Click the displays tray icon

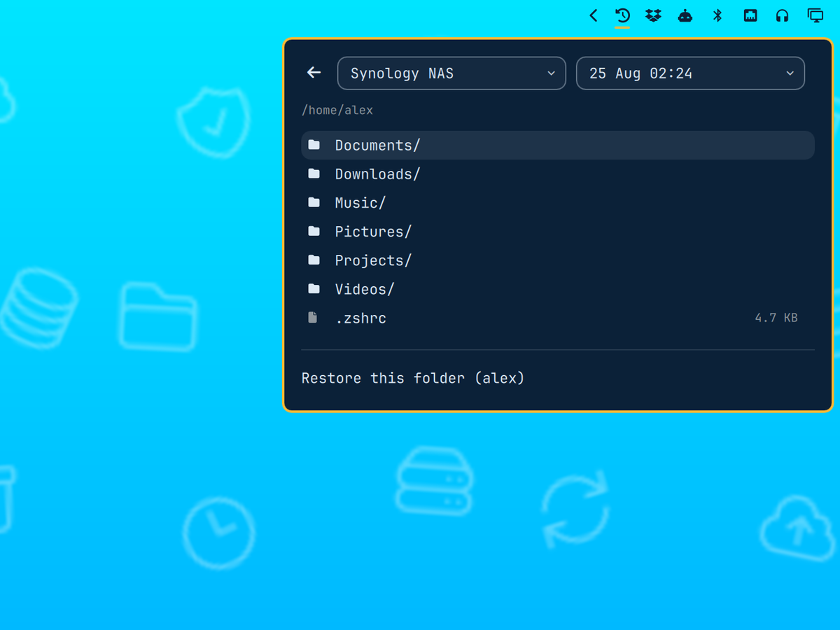tap(815, 15)
